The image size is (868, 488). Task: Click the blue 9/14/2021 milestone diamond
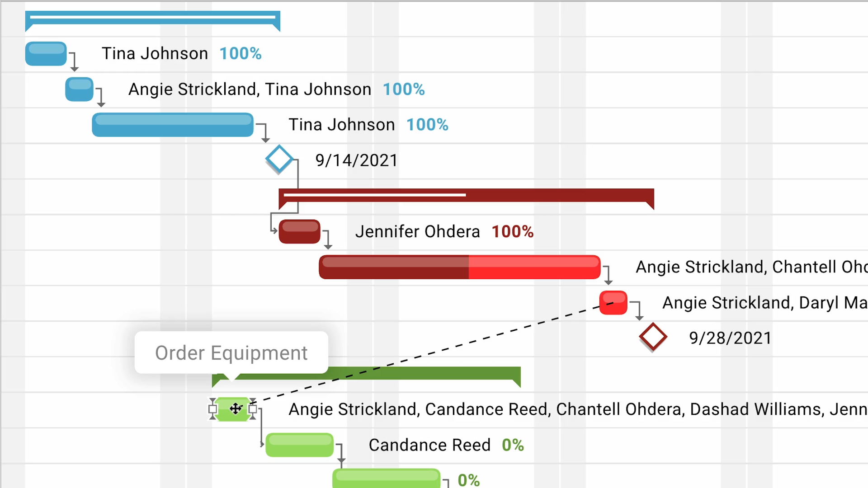(x=279, y=159)
